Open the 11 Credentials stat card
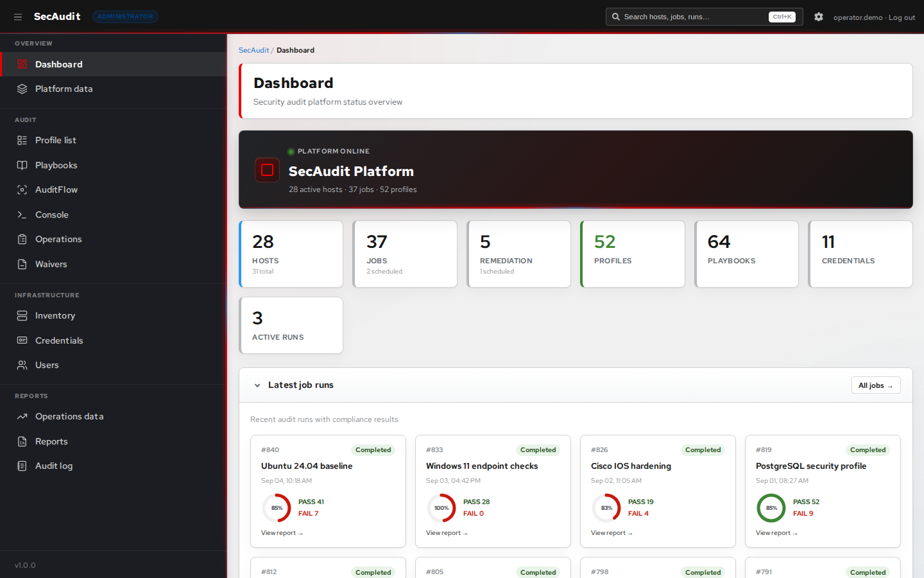The height and width of the screenshot is (578, 924). (x=860, y=254)
